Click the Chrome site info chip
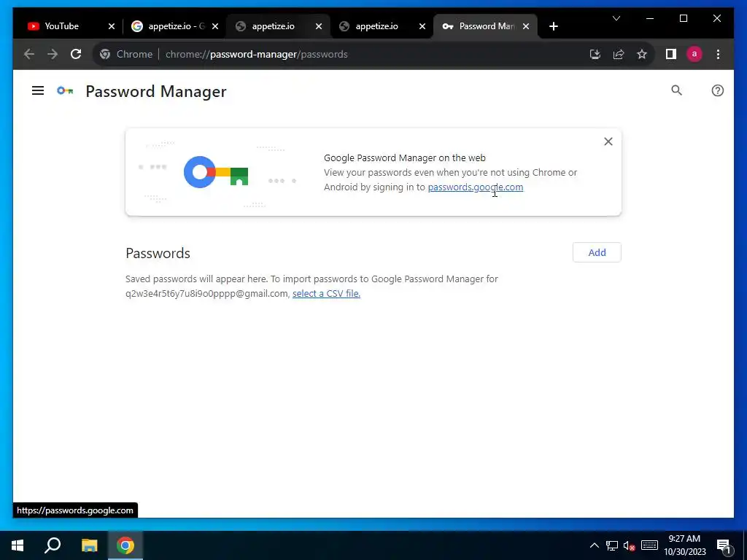Screen dimensions: 747x560 coord(125,54)
